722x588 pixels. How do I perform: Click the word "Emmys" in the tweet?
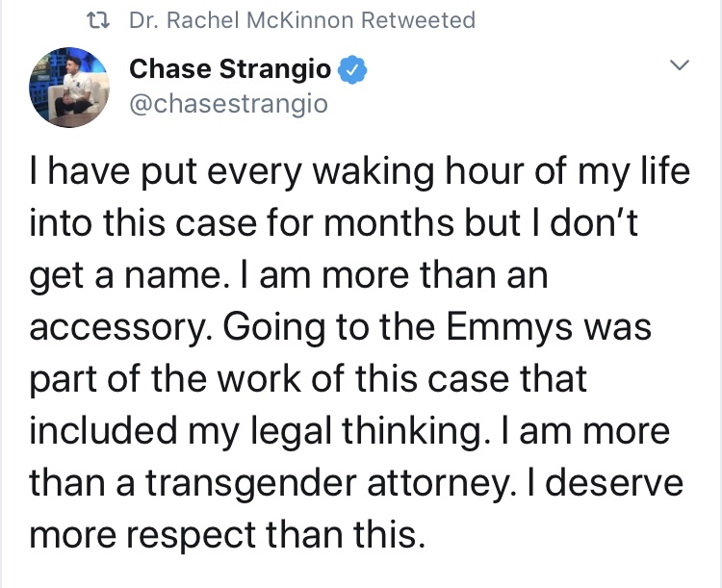[508, 327]
